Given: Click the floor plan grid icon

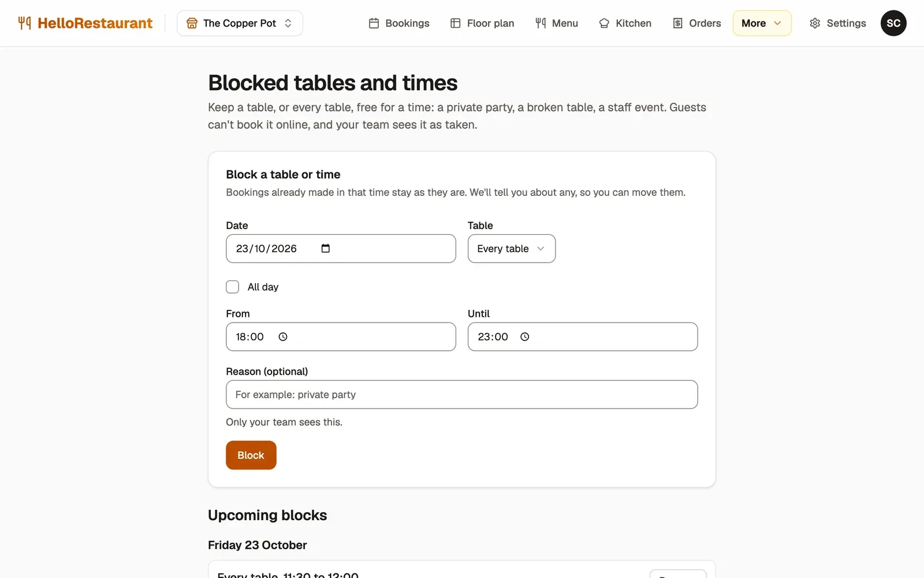Looking at the screenshot, I should tap(455, 23).
